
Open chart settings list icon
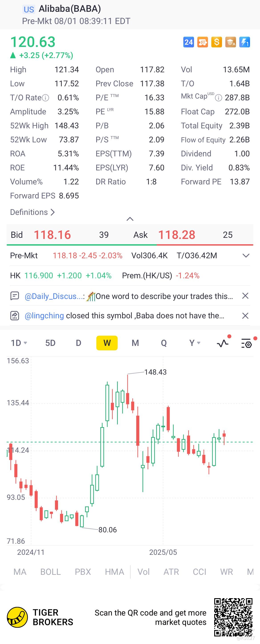(247, 343)
